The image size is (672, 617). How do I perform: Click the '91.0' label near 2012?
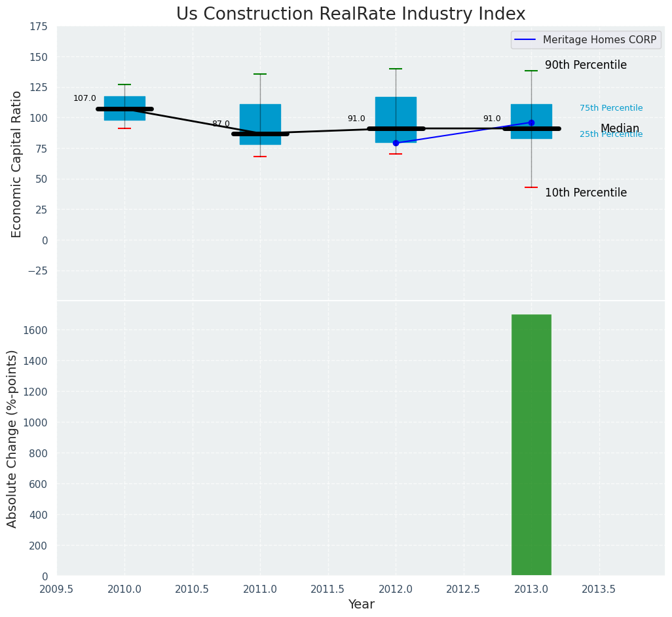356,119
